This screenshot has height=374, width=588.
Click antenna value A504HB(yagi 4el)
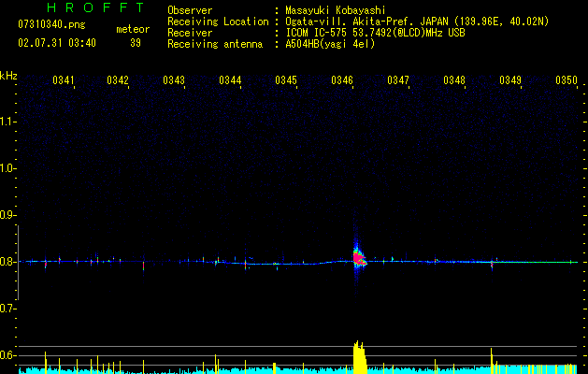click(330, 44)
